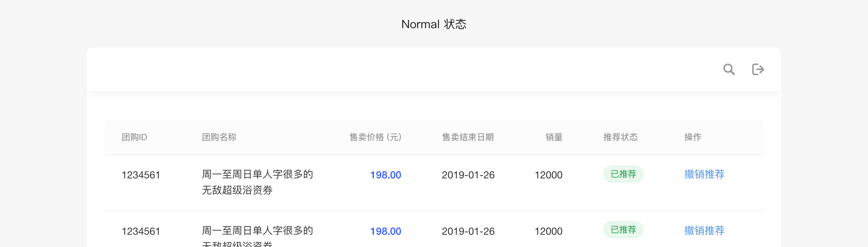
Task: Select ID 1234561 in the first row
Action: [141, 175]
